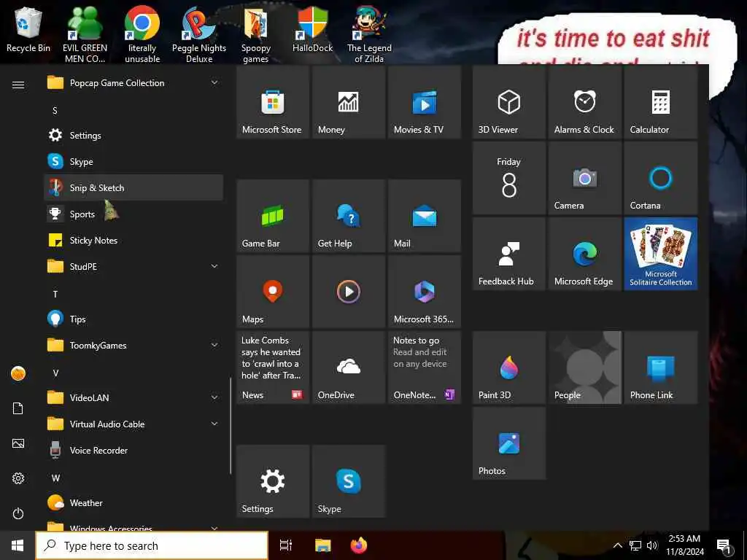
Task: Open the People tile
Action: click(584, 367)
